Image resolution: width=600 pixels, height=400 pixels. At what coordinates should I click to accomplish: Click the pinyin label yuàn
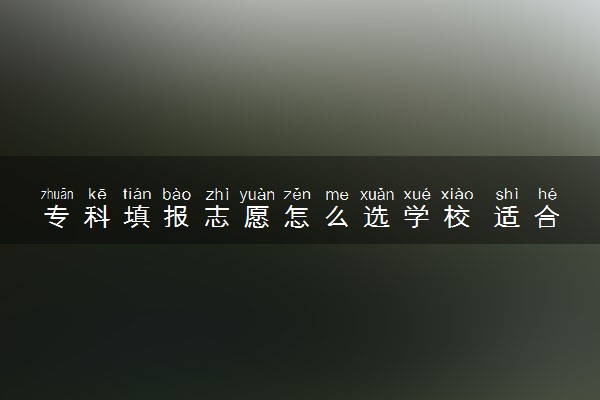(x=257, y=195)
